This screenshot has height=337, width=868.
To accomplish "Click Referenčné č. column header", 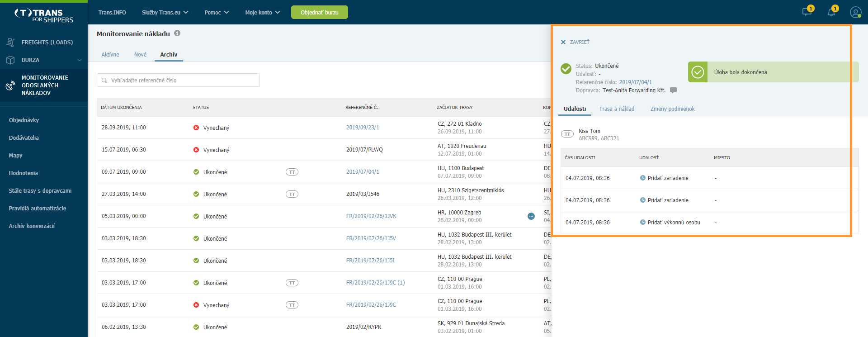I will tap(362, 107).
